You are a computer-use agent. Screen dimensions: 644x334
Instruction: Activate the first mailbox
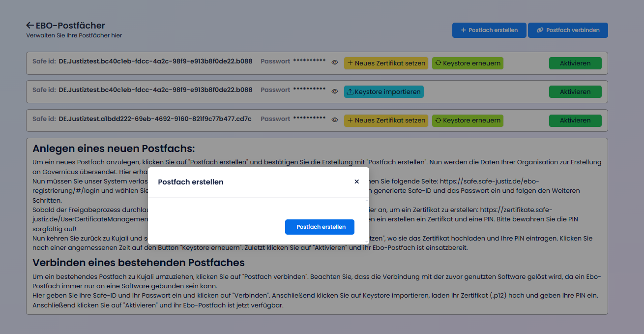point(575,63)
